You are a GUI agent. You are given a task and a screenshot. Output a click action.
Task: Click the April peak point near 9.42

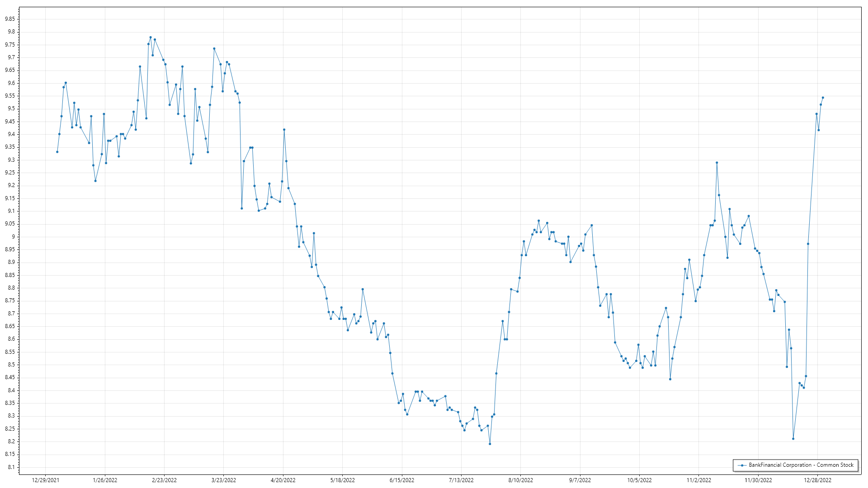click(284, 130)
